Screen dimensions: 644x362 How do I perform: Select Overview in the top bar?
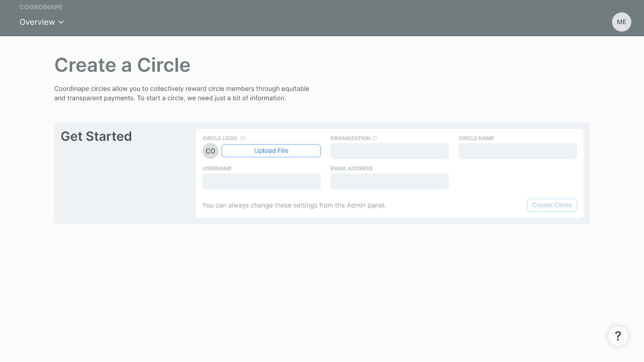click(x=37, y=22)
